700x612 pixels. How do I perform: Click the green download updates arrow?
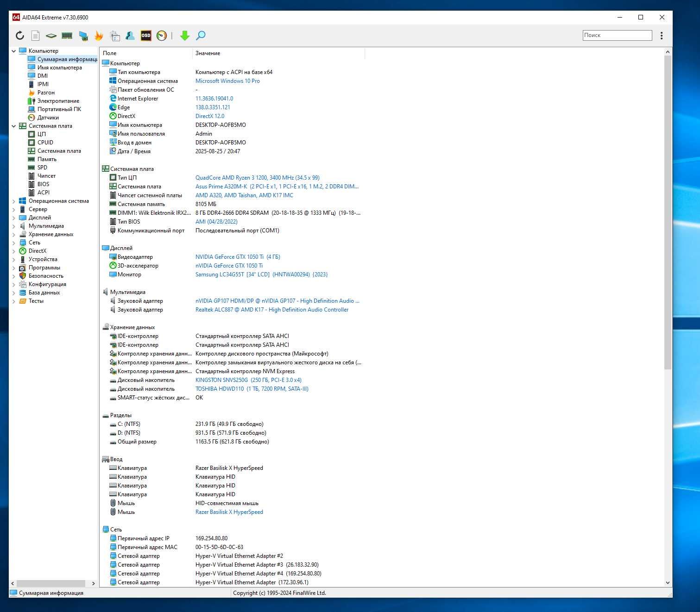pos(185,36)
